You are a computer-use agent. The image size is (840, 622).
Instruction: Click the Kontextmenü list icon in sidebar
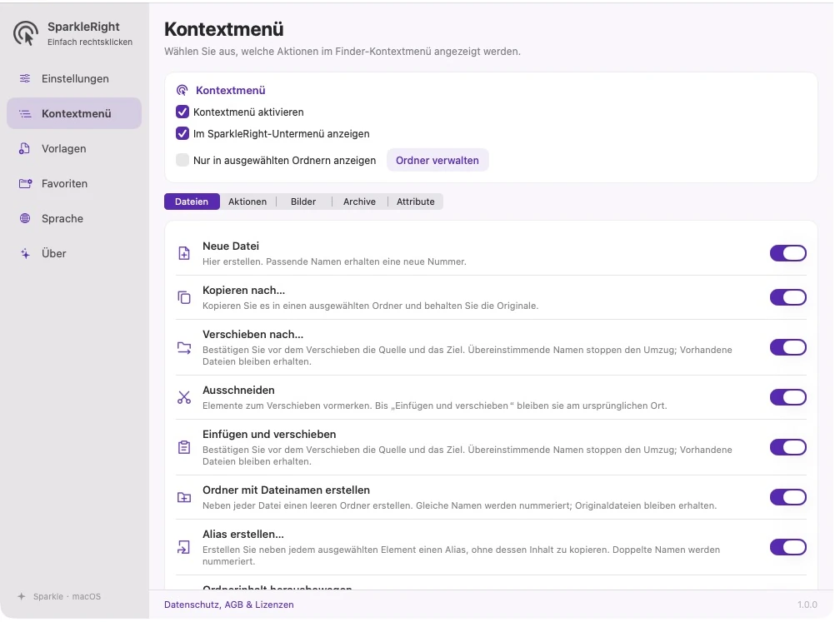coord(25,113)
